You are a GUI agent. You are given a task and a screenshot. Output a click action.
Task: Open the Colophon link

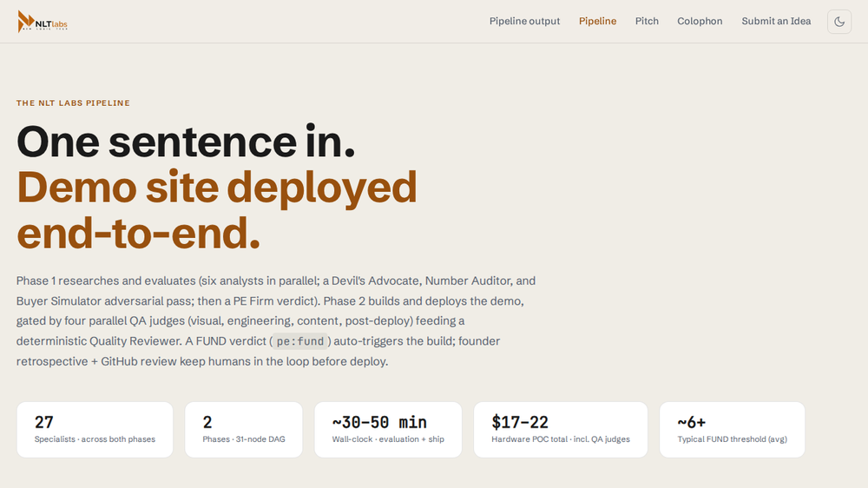click(700, 21)
